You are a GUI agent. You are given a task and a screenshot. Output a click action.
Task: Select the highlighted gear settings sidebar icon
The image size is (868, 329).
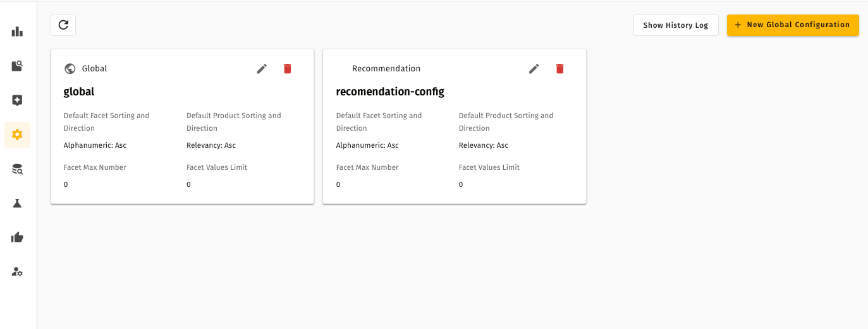click(17, 135)
